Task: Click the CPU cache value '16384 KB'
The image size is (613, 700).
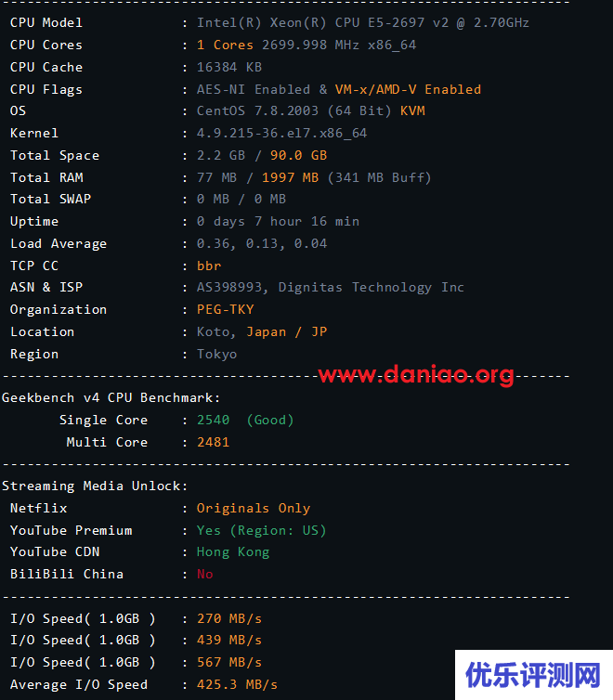Action: point(229,68)
